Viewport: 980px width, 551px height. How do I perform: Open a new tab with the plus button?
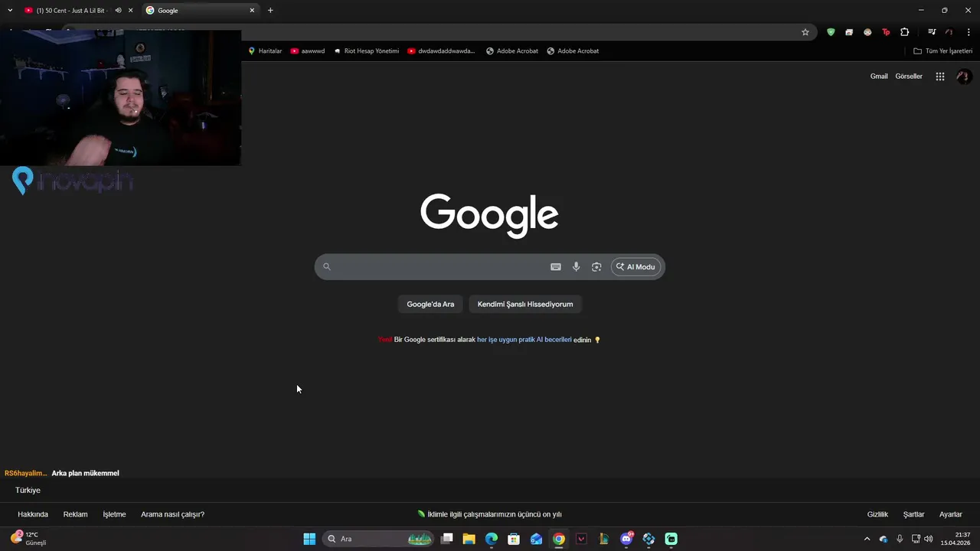[x=270, y=10]
